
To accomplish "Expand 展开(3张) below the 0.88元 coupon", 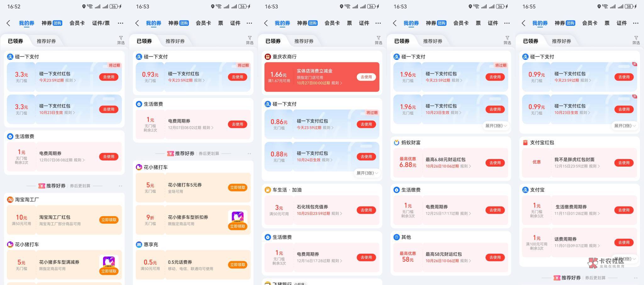I will [367, 173].
